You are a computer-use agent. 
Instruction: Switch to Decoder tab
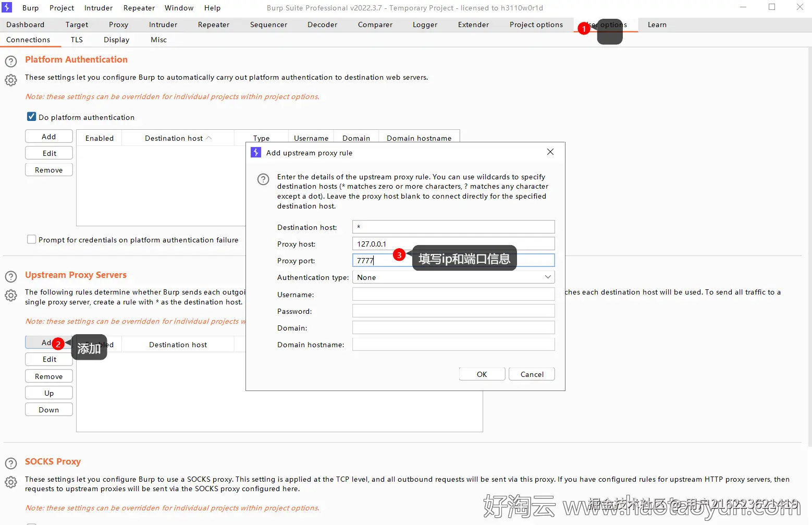[x=322, y=25]
